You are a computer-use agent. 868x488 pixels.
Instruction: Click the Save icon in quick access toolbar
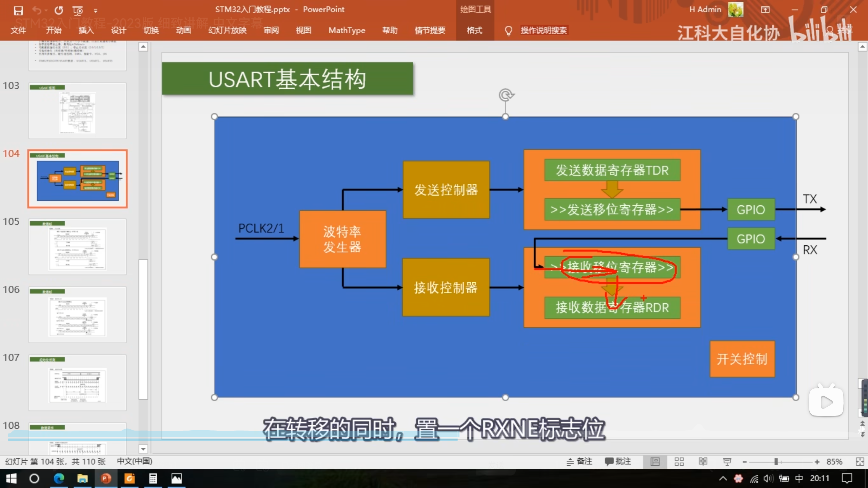click(18, 11)
